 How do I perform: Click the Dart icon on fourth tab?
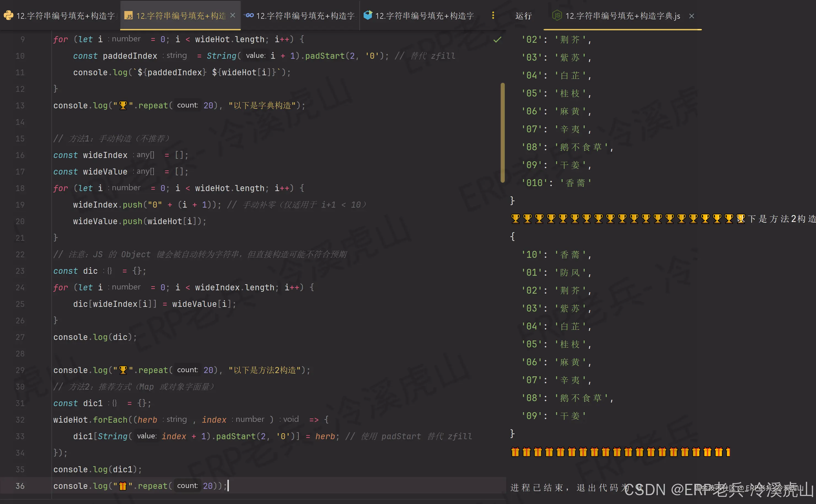(368, 15)
